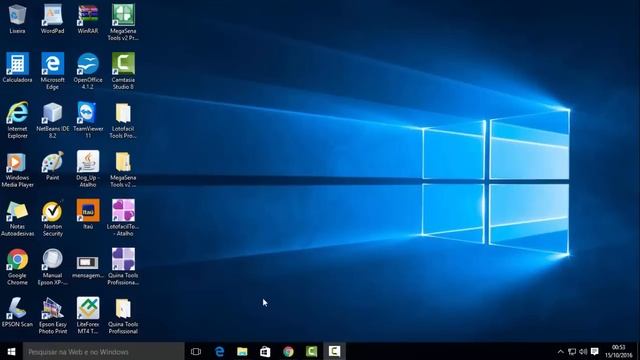
Task: Open Manual Epson XP desktop icon
Action: point(52,259)
